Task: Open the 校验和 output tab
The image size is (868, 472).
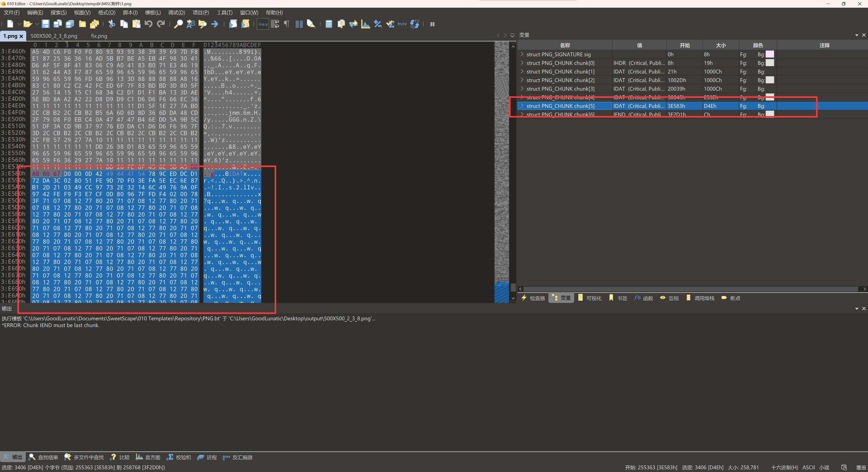Action: point(179,457)
